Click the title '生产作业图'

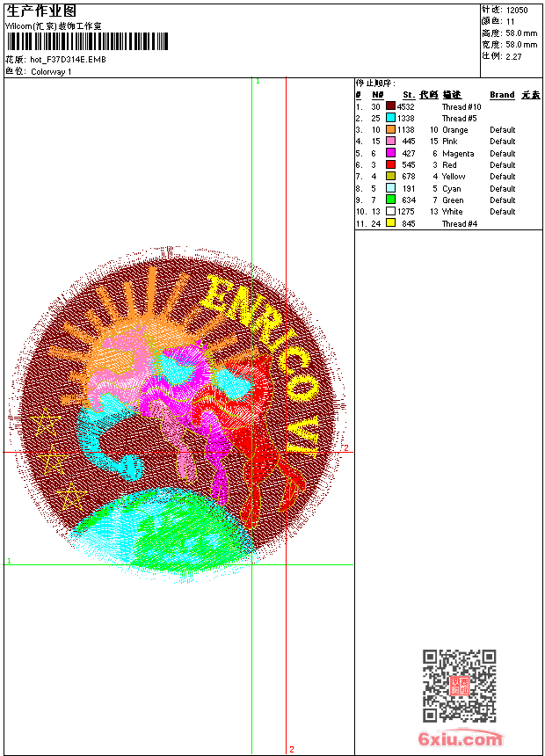[x=41, y=11]
